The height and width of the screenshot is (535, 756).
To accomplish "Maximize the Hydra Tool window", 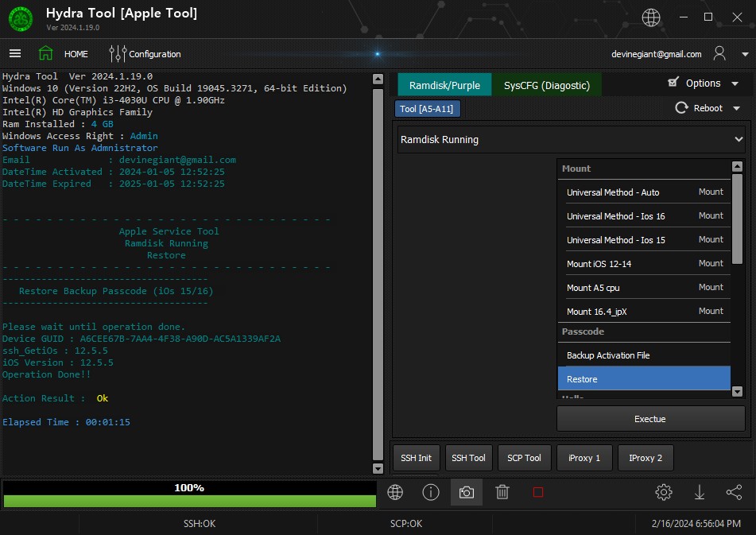I will 708,17.
